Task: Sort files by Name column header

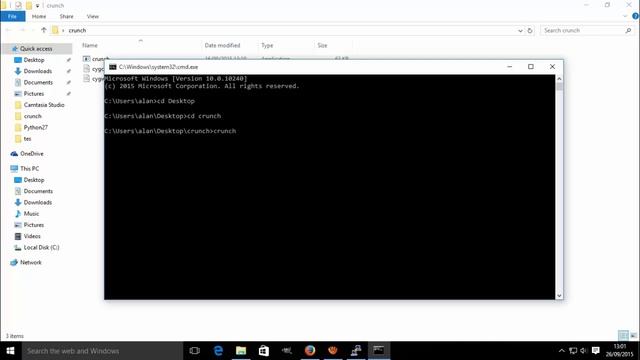Action: click(x=90, y=45)
